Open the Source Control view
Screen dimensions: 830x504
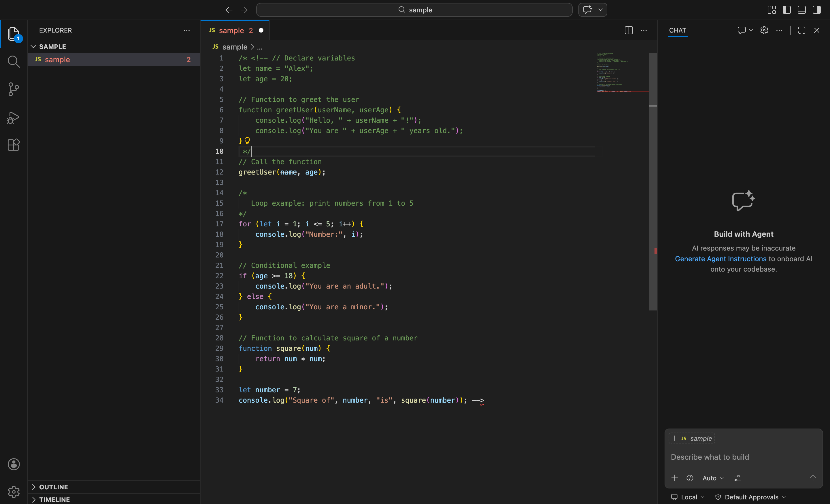[14, 89]
